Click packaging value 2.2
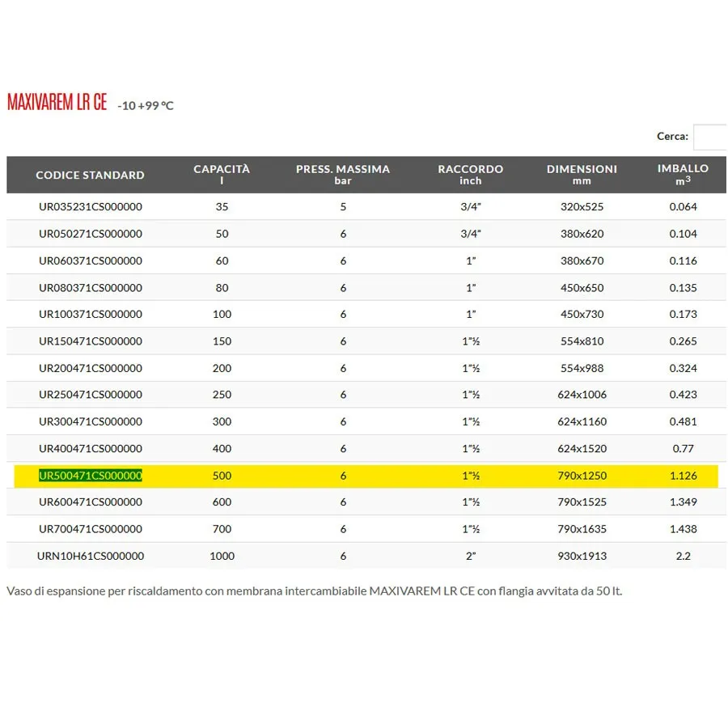Viewport: 728px width, 728px height. click(683, 555)
